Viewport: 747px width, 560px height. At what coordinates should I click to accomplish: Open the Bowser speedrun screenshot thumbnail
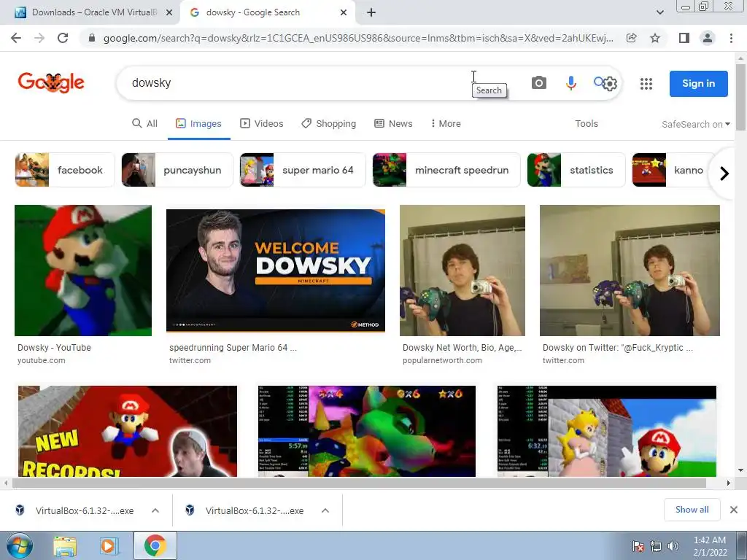click(x=367, y=431)
